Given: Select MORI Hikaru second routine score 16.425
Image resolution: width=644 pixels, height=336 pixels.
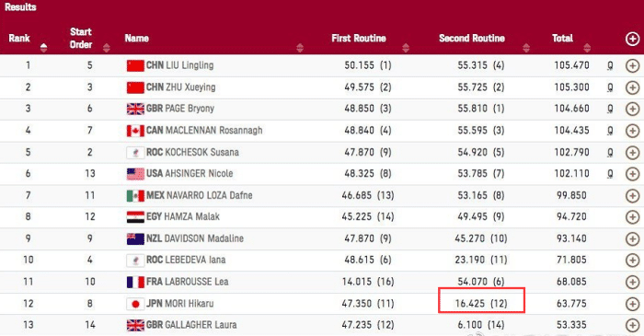Looking at the screenshot, I should click(x=470, y=304).
